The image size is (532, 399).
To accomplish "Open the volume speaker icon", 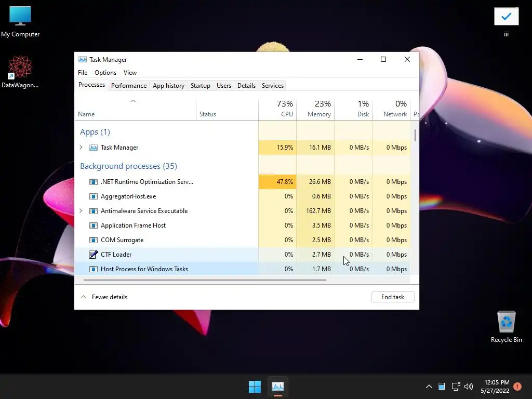I will pos(469,387).
